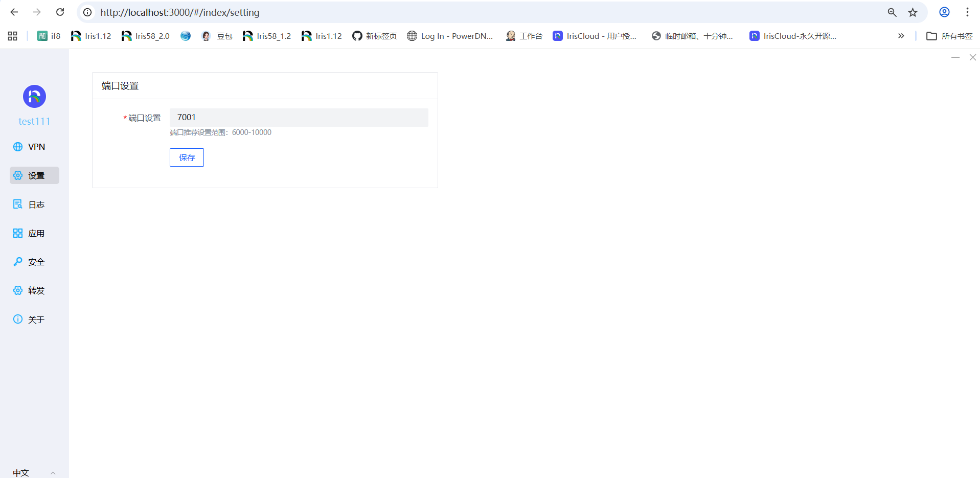Reload the page with the refresh icon
980x478 pixels.
[x=60, y=12]
